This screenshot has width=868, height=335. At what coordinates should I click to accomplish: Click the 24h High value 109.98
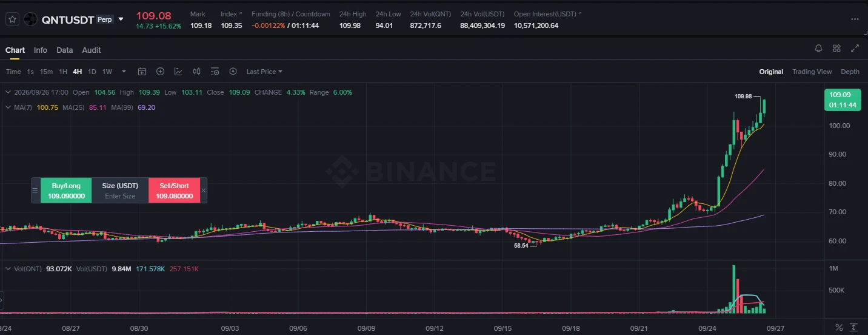click(x=350, y=25)
